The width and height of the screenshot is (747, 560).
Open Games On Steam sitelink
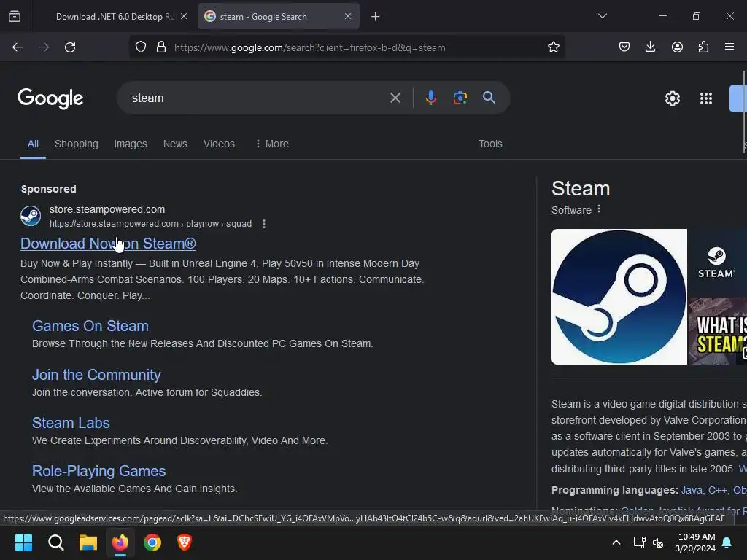[90, 326]
